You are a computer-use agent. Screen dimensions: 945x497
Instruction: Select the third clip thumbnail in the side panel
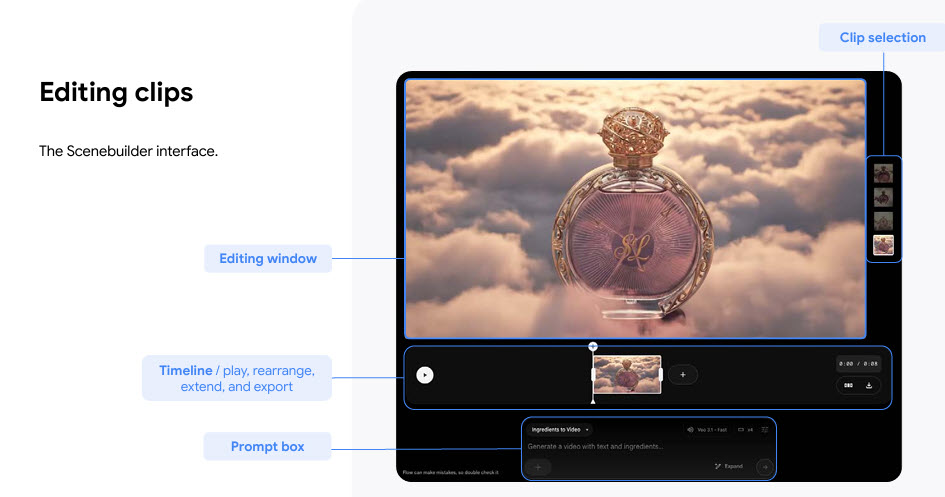(x=883, y=221)
